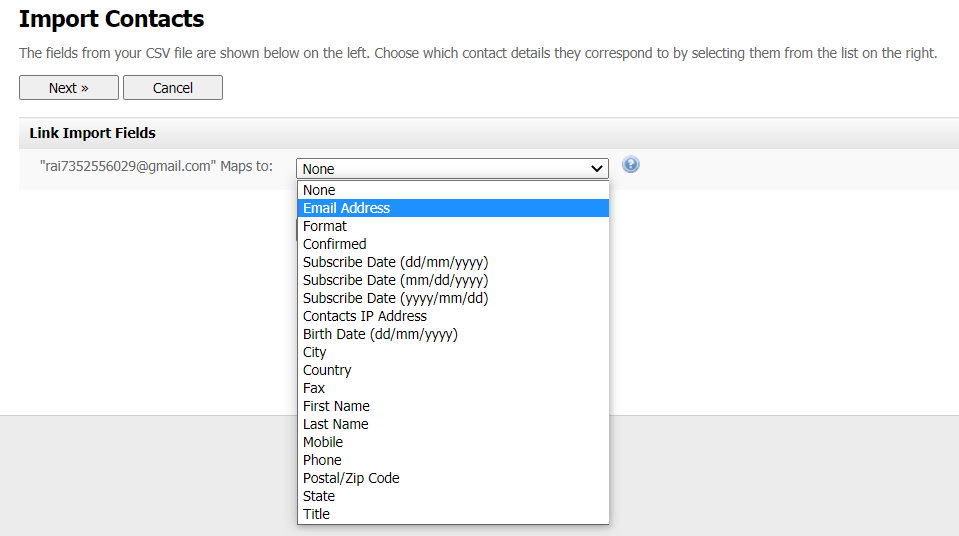Pick the Fax option

click(453, 388)
